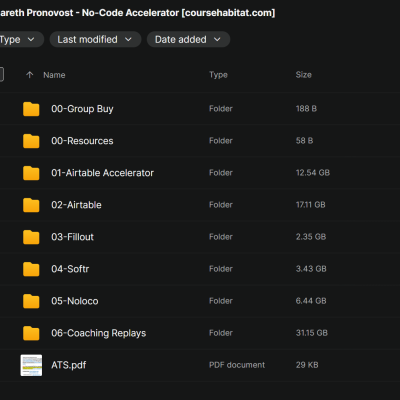Click the 01-Airtable Accelerator folder icon
The image size is (400, 400).
[31, 173]
